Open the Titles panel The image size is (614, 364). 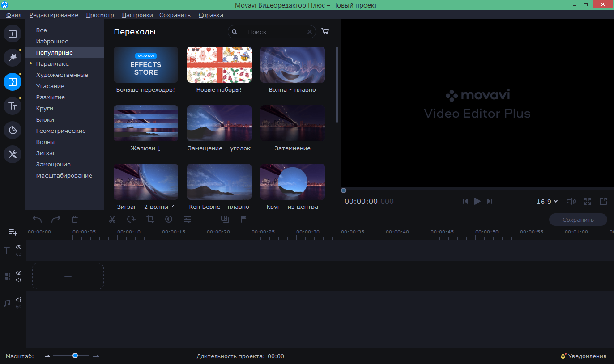click(x=13, y=106)
